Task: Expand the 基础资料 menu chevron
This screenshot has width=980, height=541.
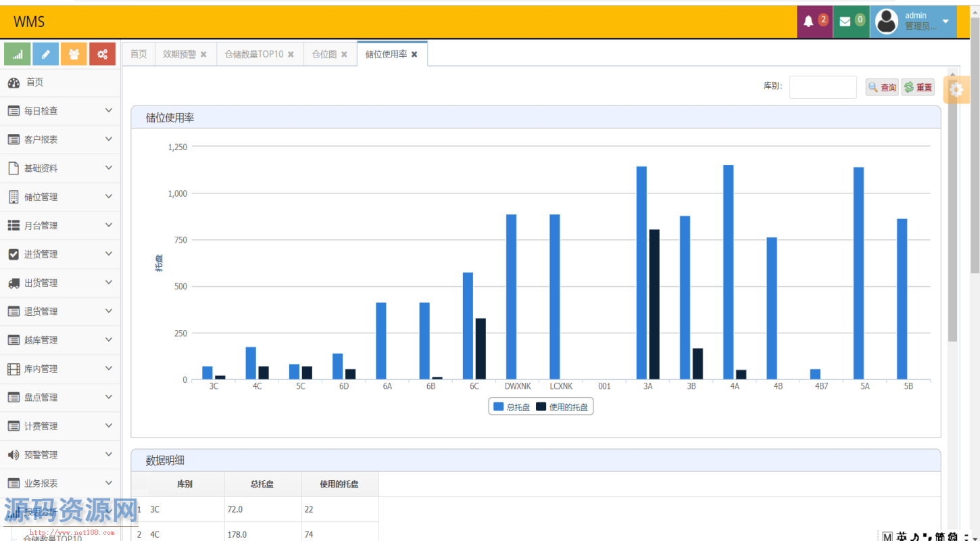Action: (109, 168)
